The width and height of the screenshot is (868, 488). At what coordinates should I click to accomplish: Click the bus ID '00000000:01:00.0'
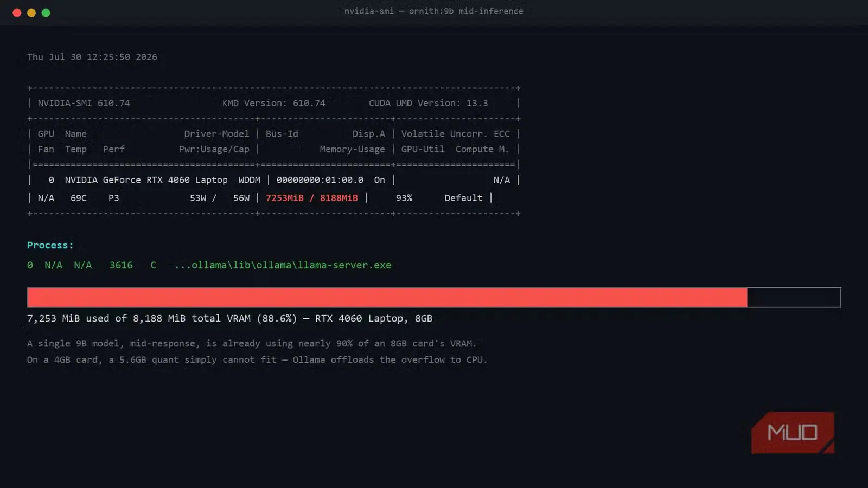click(320, 180)
